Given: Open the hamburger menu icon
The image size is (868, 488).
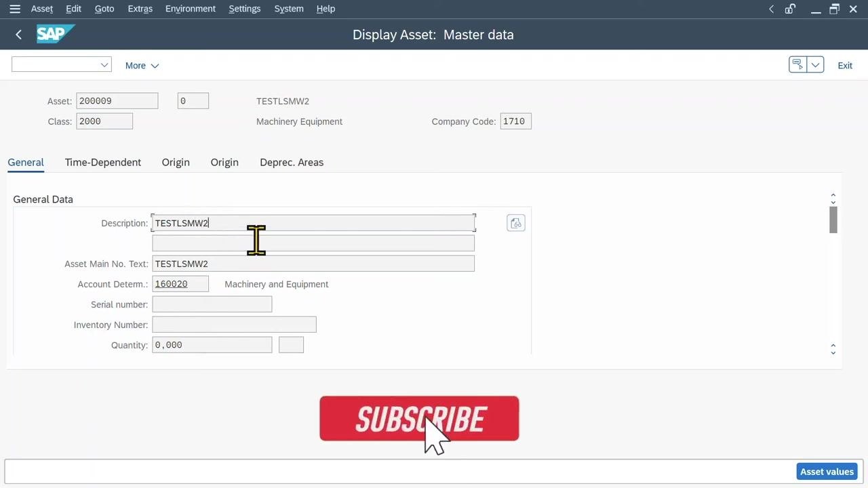Looking at the screenshot, I should pos(15,9).
